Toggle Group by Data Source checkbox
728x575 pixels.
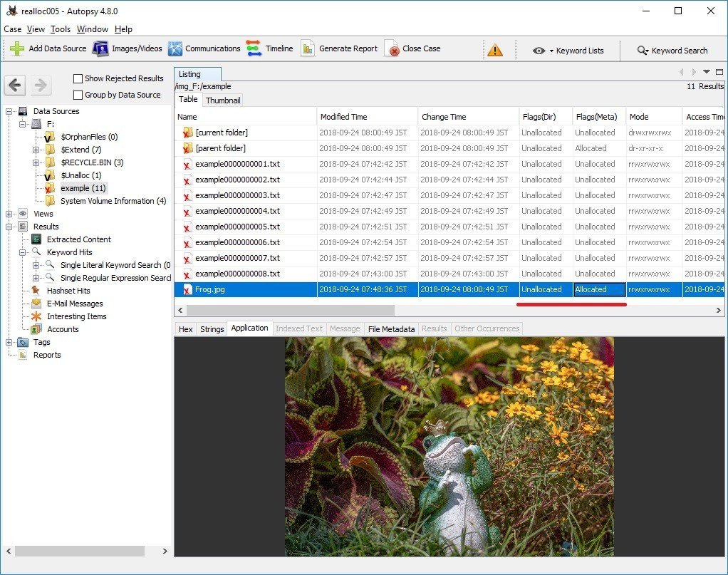(x=78, y=95)
